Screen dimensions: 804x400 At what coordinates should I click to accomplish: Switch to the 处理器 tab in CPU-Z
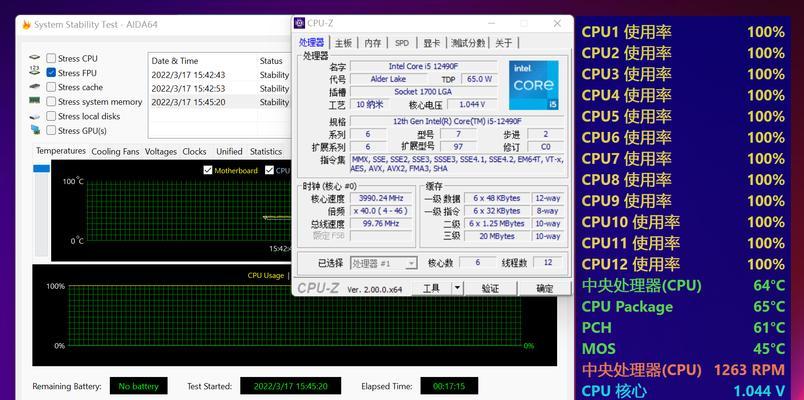coord(311,43)
